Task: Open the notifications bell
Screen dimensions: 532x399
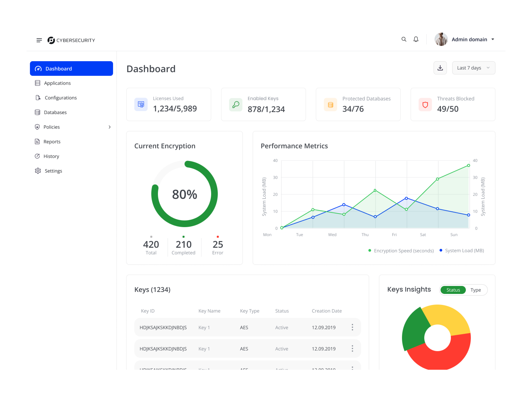Action: (x=416, y=39)
